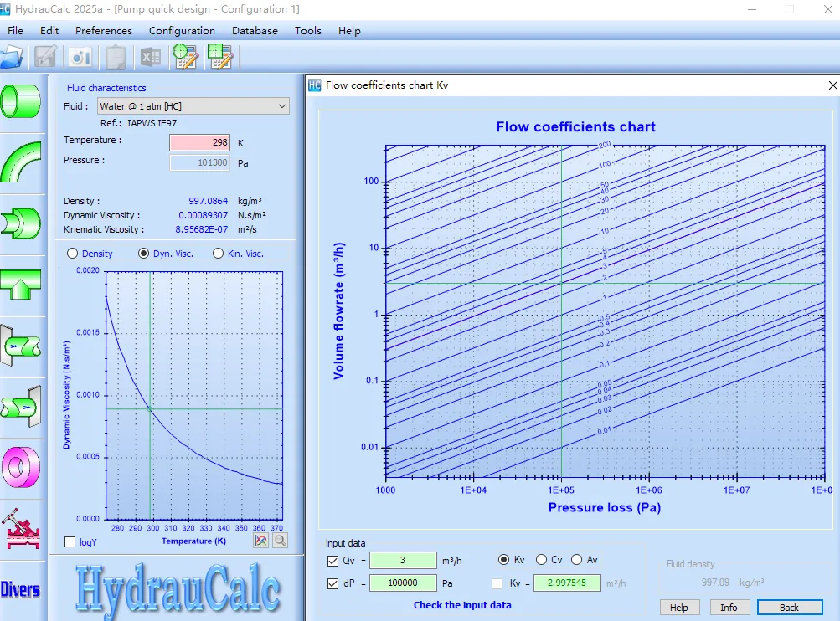Open the Fluid dropdown list
840x621 pixels.
[193, 106]
